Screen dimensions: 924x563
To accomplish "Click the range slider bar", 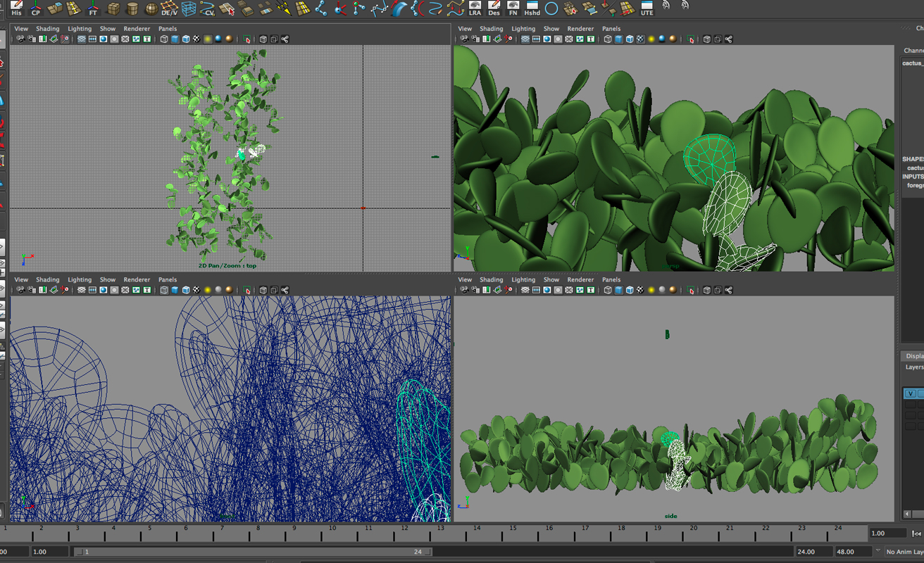I will pos(254,552).
